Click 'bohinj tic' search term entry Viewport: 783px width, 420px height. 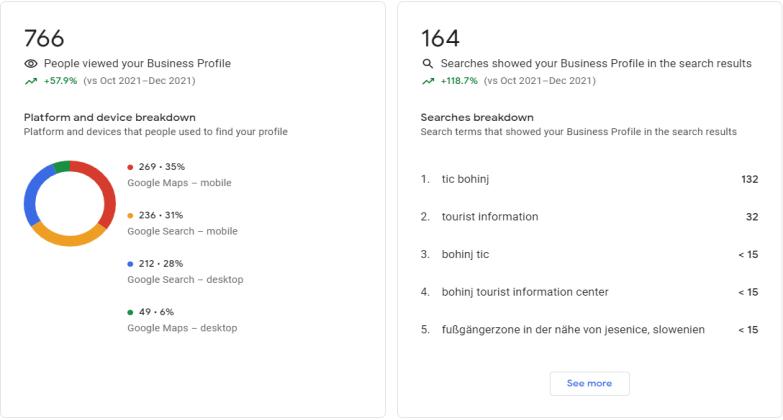465,254
